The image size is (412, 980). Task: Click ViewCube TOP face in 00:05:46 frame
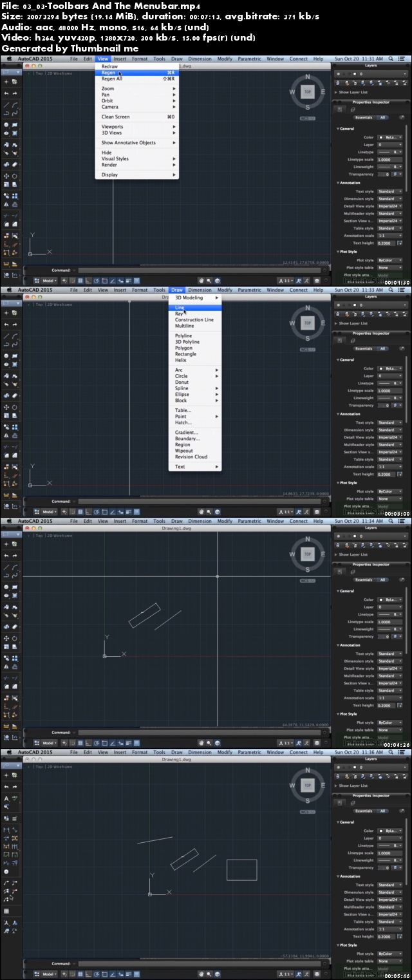pyautogui.click(x=308, y=785)
